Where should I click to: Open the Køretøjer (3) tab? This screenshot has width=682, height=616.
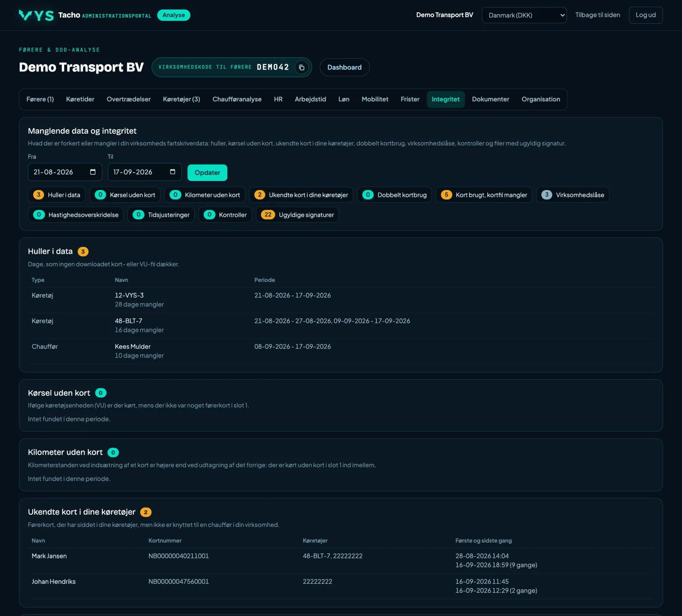coord(181,99)
